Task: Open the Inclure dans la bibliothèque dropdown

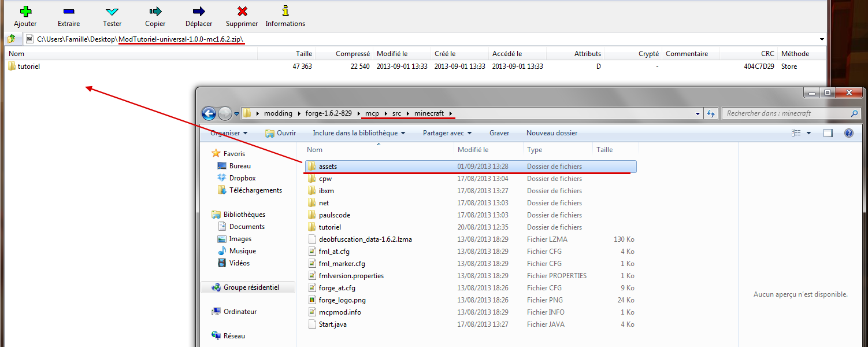Action: (359, 133)
